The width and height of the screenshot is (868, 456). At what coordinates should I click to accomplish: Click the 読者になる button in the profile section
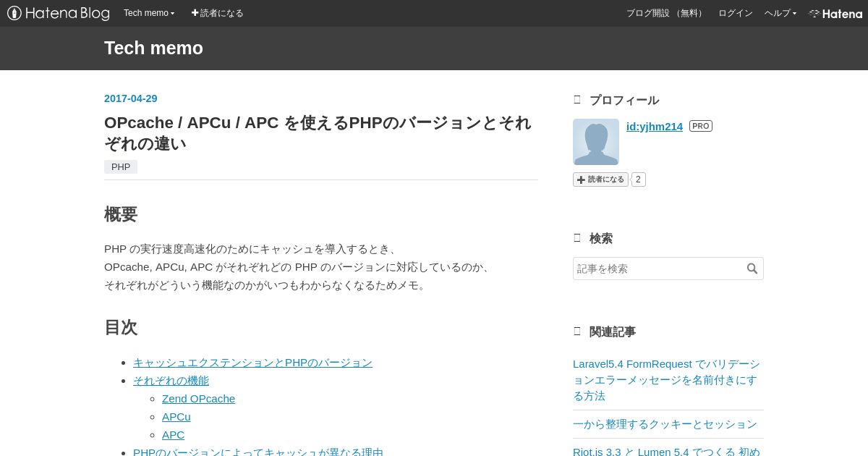click(600, 180)
